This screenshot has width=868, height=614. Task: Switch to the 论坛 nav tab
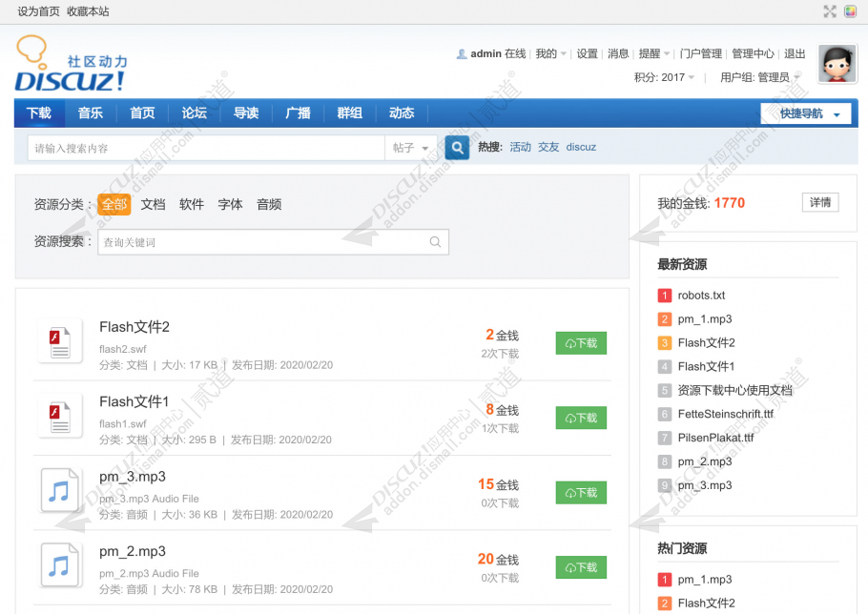[x=195, y=113]
